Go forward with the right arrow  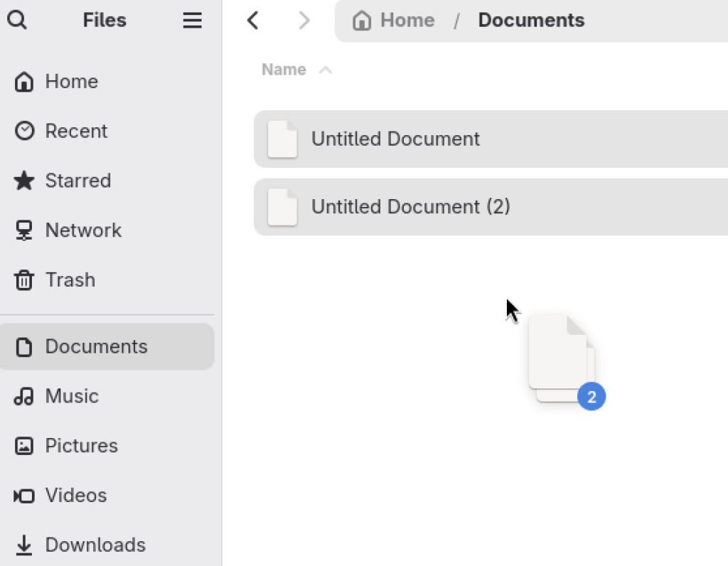pyautogui.click(x=304, y=21)
